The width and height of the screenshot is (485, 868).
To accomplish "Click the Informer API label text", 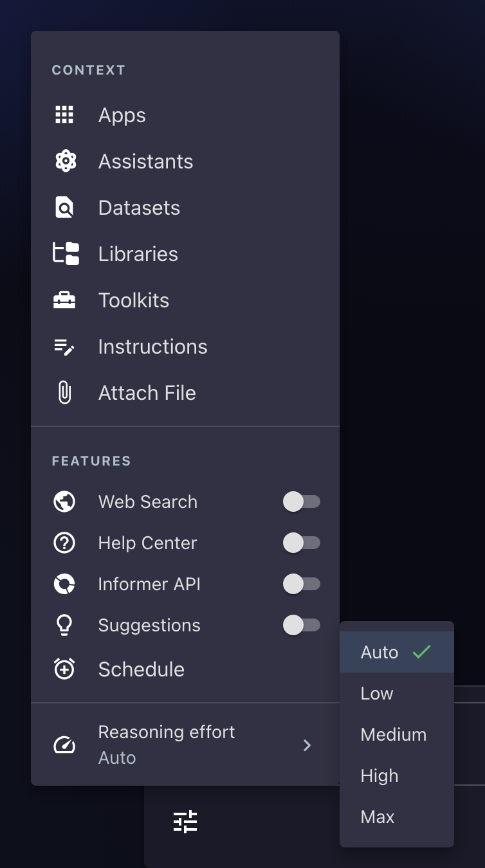I will pos(149,584).
